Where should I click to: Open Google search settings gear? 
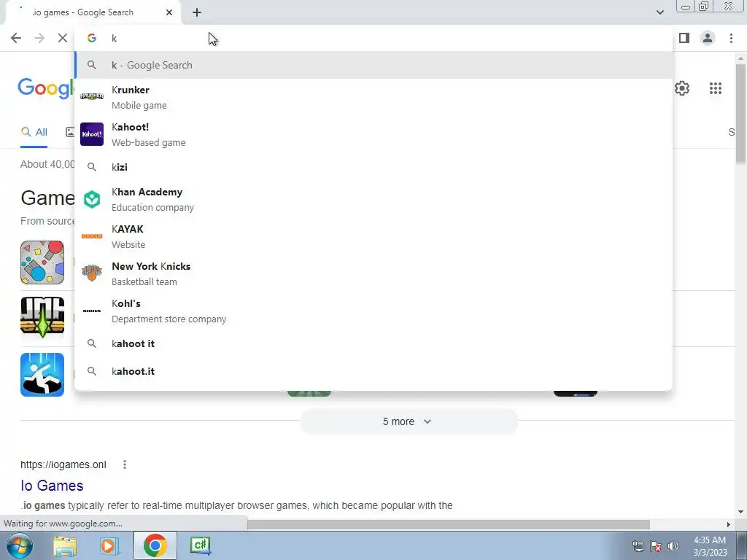(x=682, y=88)
